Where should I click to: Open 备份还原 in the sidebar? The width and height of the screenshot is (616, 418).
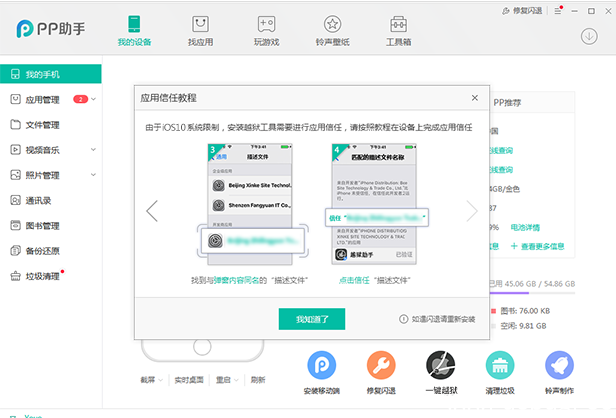(42, 251)
